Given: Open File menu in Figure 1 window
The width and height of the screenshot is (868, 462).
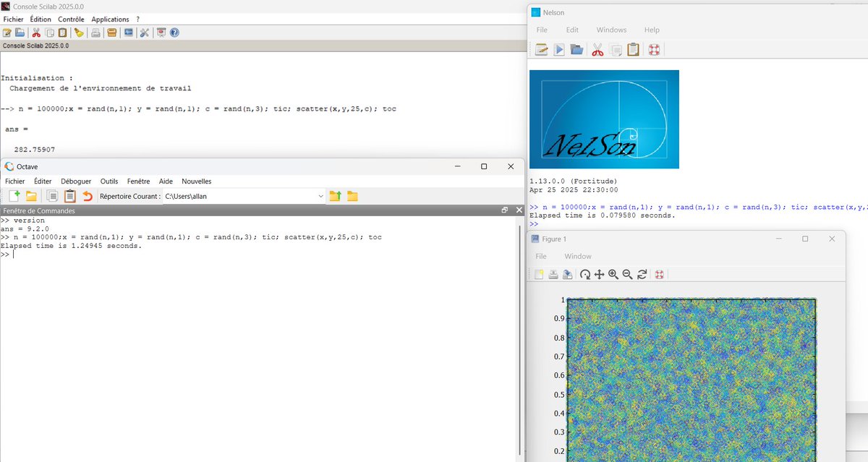Looking at the screenshot, I should 541,257.
